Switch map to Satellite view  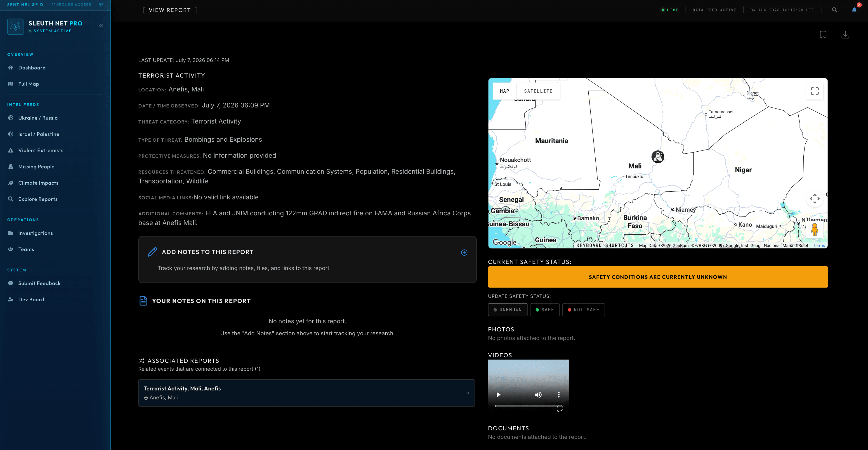[538, 91]
